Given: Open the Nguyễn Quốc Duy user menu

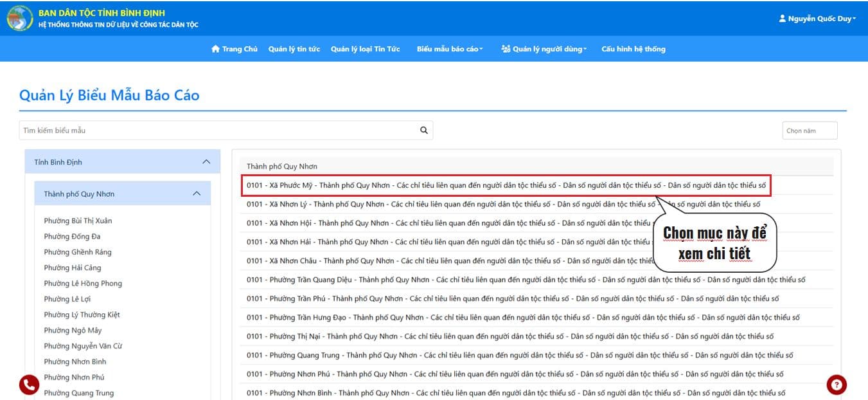Looking at the screenshot, I should (x=817, y=19).
